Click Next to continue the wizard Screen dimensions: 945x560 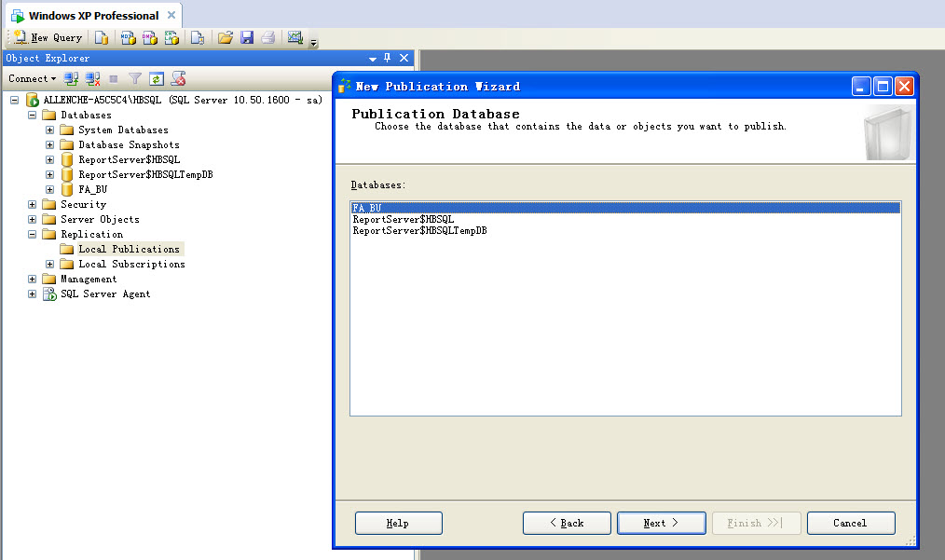(x=661, y=524)
